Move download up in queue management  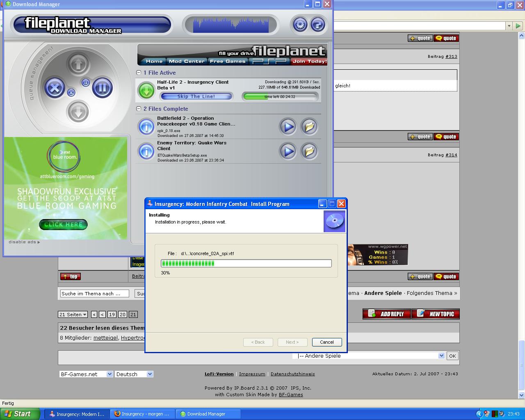tap(78, 64)
